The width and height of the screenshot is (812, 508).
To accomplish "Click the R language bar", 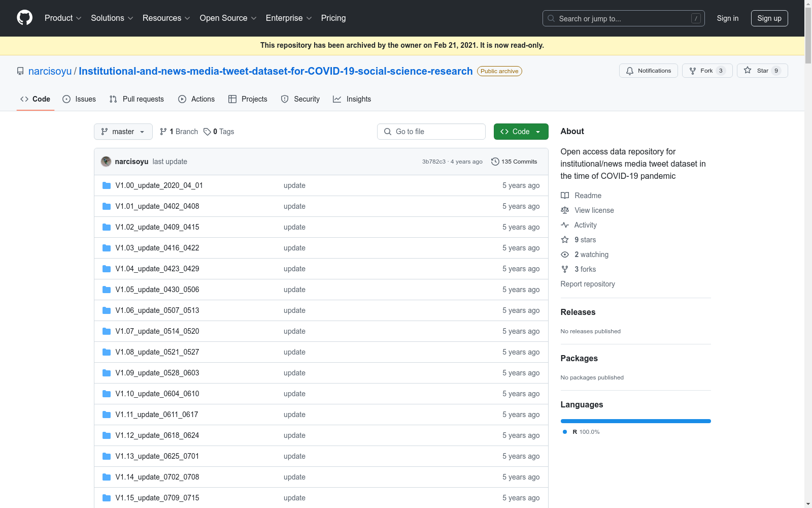I will (x=635, y=421).
